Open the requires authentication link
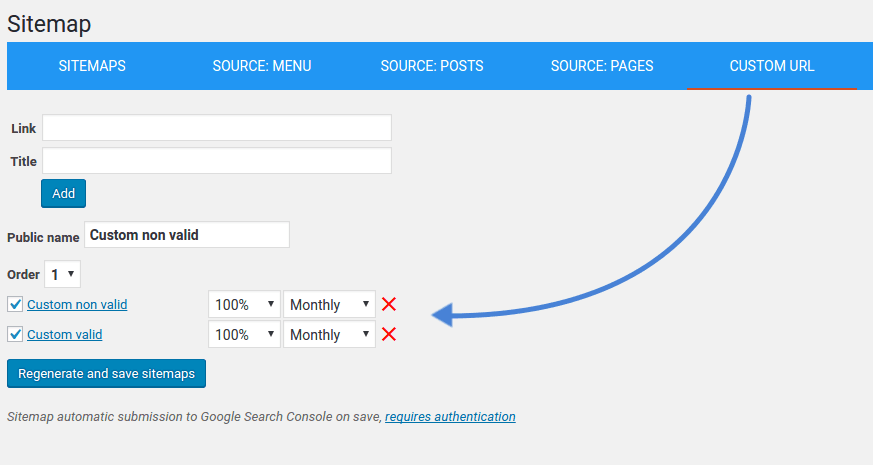Image resolution: width=873 pixels, height=465 pixels. point(450,416)
